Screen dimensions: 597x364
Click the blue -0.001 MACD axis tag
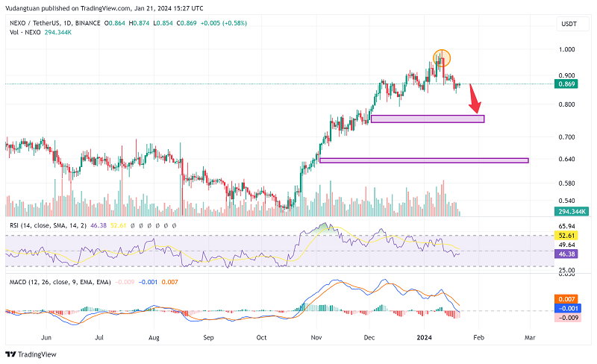tap(569, 307)
